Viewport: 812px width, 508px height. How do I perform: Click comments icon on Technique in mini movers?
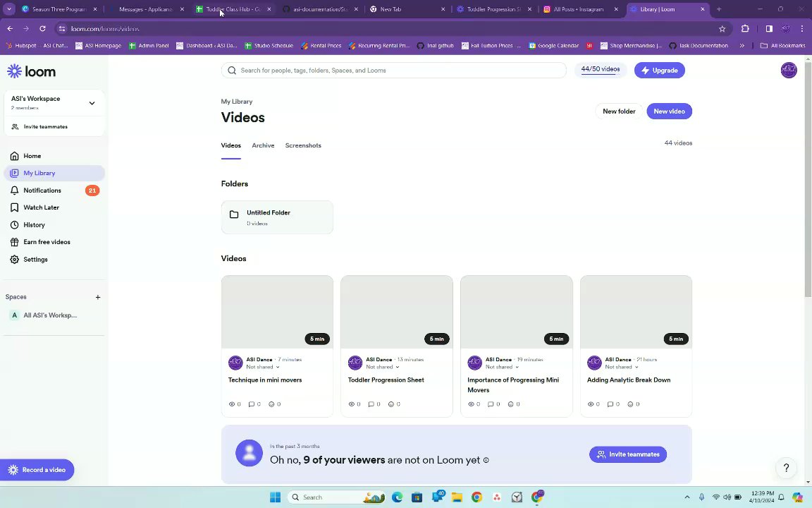point(252,404)
